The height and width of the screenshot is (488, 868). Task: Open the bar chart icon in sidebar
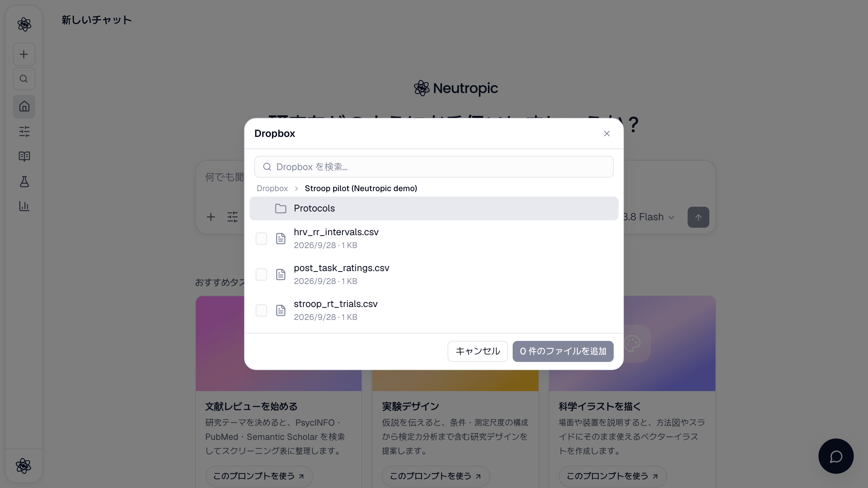(x=24, y=206)
